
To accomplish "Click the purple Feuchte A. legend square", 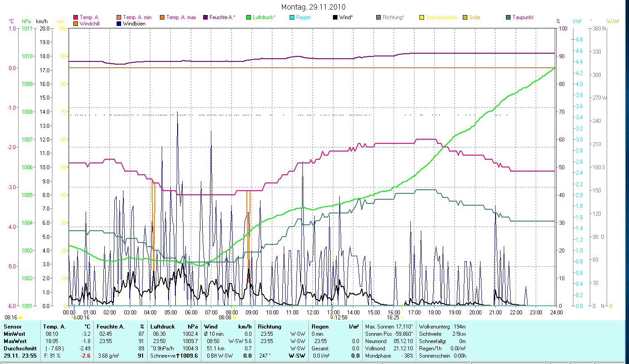I will point(205,18).
